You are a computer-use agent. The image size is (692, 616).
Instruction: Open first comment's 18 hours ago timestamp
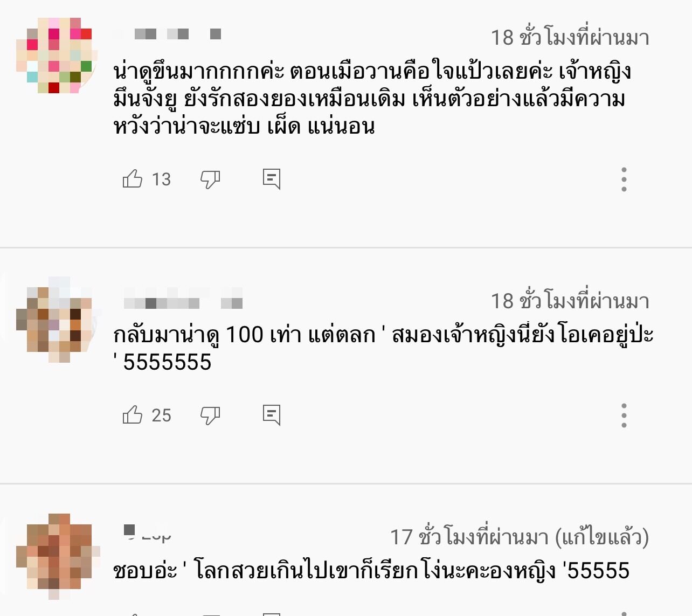coord(570,37)
